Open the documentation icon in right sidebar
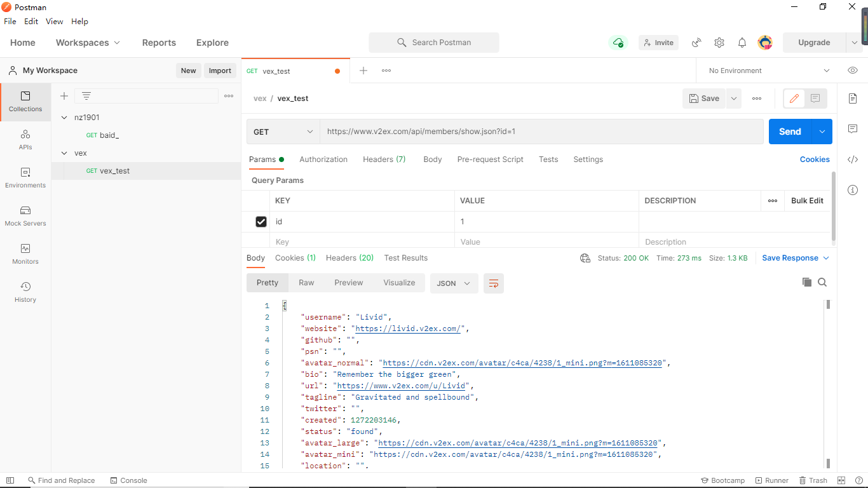The image size is (868, 488). (853, 98)
